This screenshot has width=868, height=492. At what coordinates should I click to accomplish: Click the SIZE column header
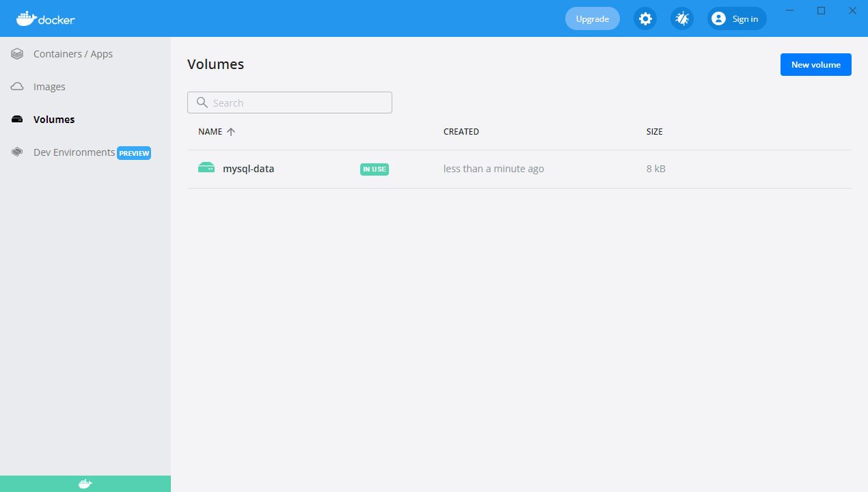pyautogui.click(x=655, y=132)
